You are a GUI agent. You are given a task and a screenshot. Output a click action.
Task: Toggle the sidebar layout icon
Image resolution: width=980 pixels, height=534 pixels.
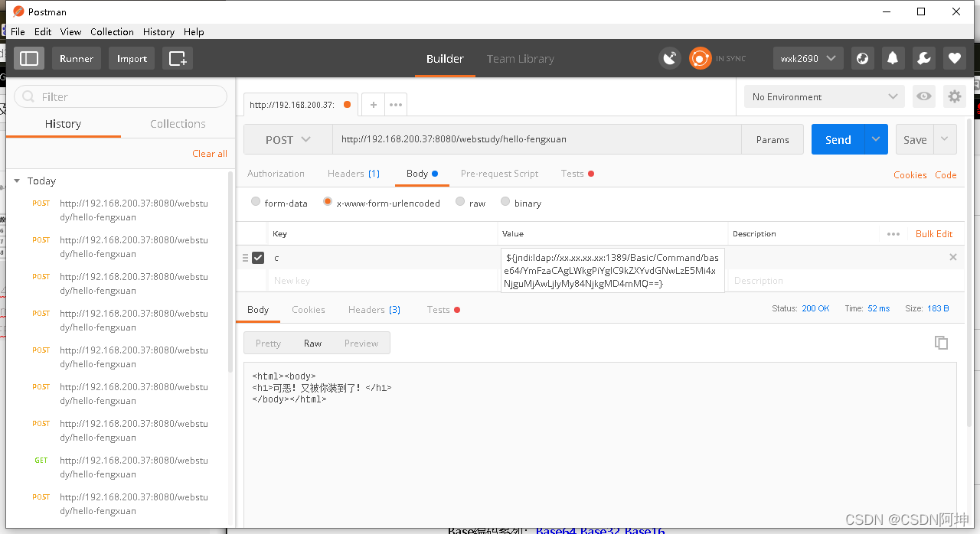(29, 58)
